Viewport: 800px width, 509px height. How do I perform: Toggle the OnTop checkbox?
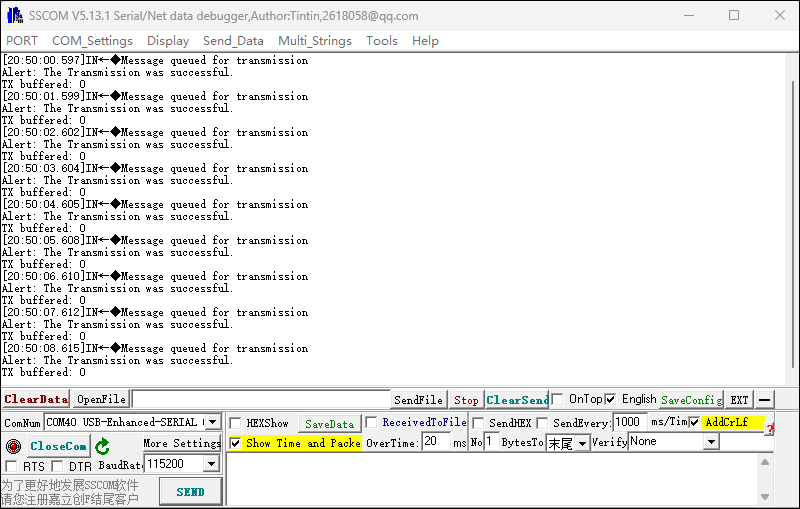coord(558,399)
